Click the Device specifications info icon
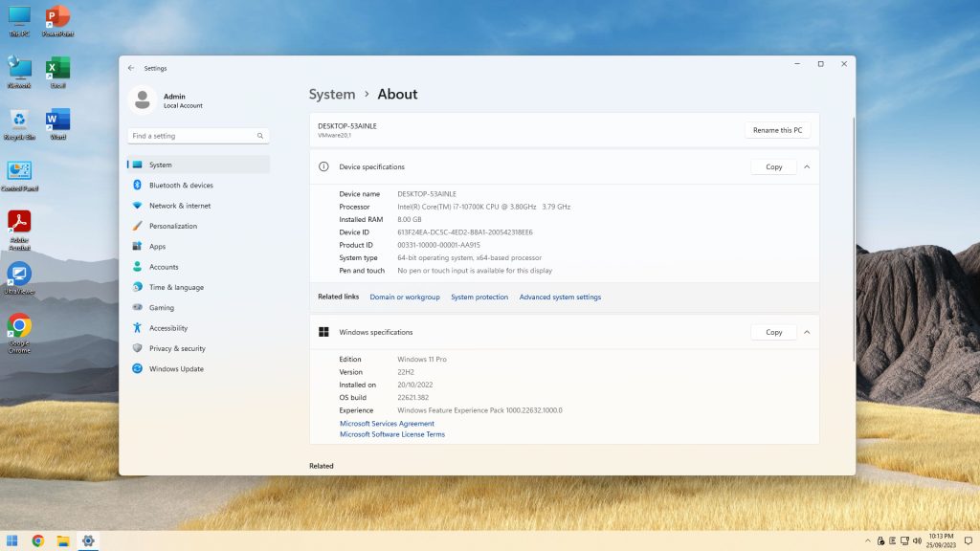The image size is (980, 551). (323, 166)
